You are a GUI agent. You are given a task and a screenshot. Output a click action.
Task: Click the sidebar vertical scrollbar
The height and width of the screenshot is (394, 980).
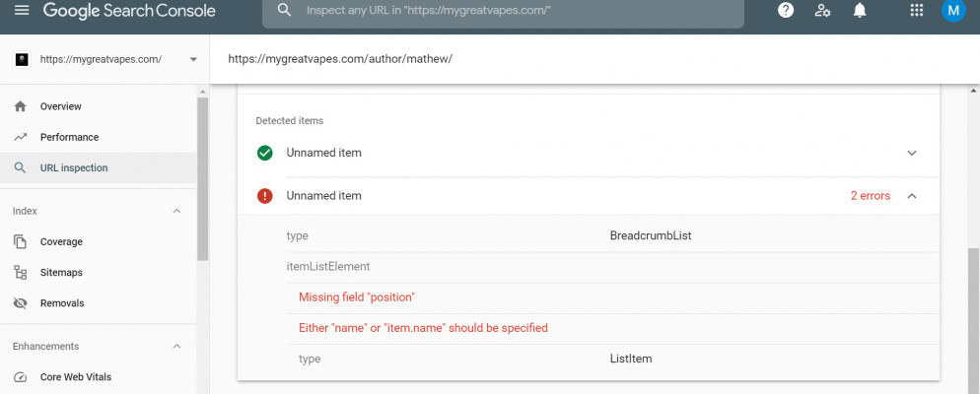coord(202,178)
